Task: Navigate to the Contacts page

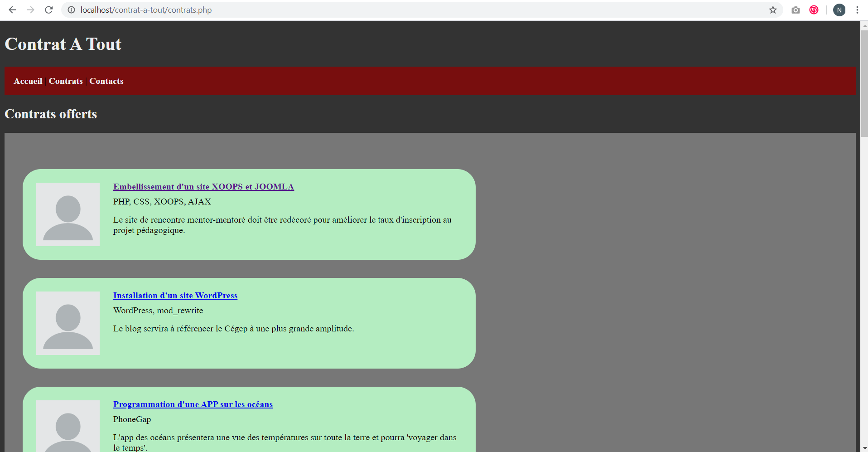Action: (106, 81)
